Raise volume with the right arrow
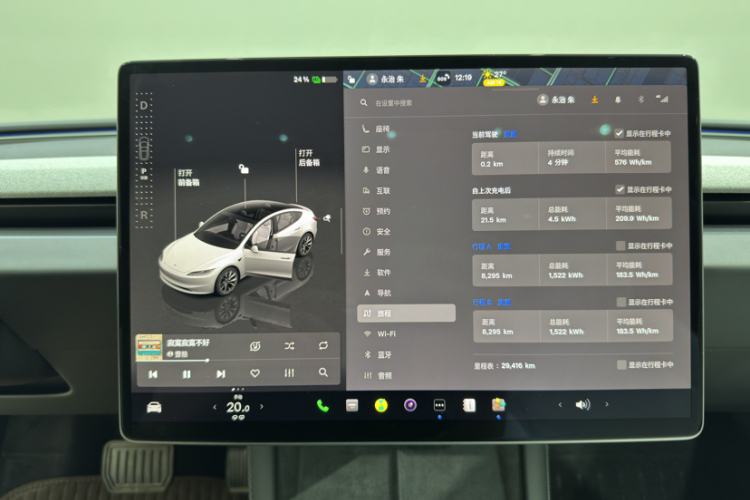 point(607,404)
